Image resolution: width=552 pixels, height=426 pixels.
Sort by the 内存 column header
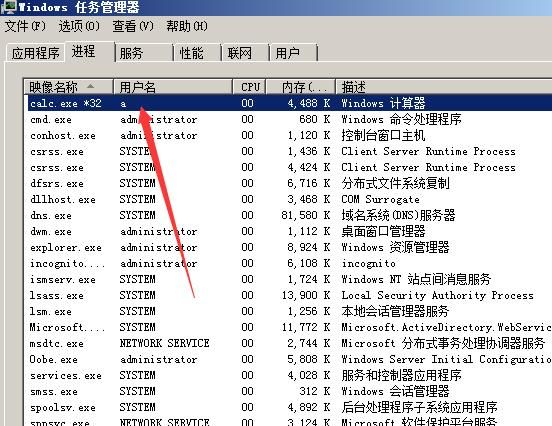(x=301, y=87)
